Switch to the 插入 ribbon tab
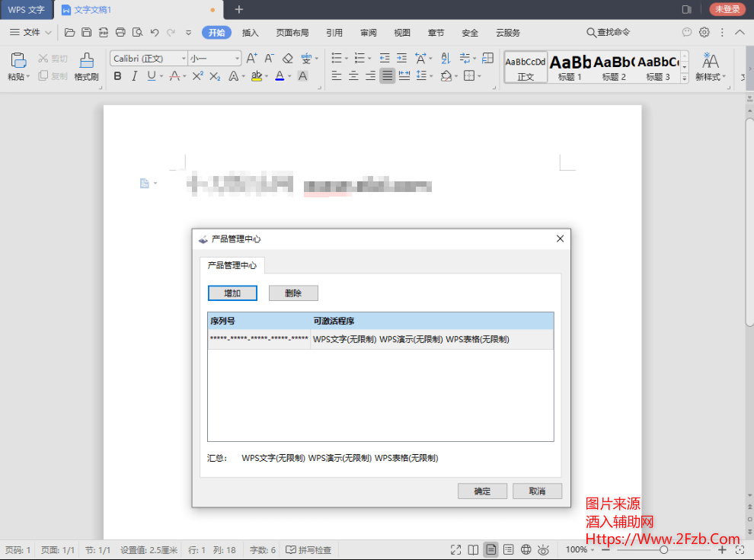 click(x=250, y=33)
